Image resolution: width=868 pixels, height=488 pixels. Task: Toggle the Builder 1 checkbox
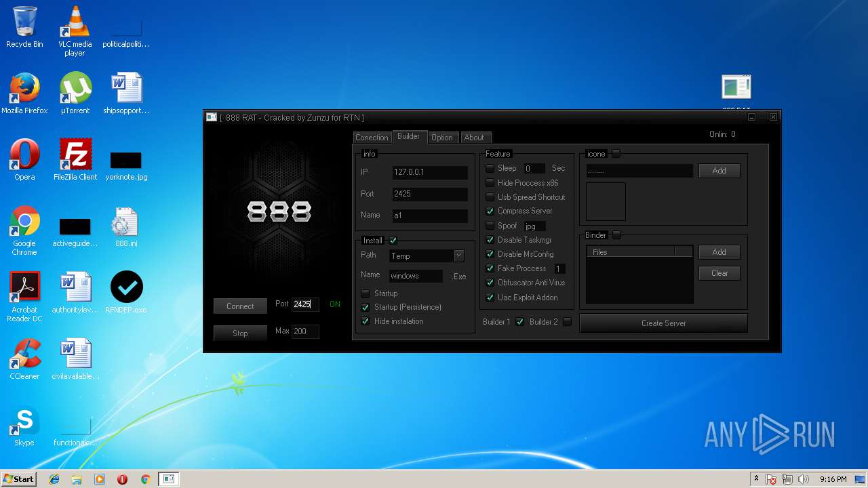tap(520, 322)
